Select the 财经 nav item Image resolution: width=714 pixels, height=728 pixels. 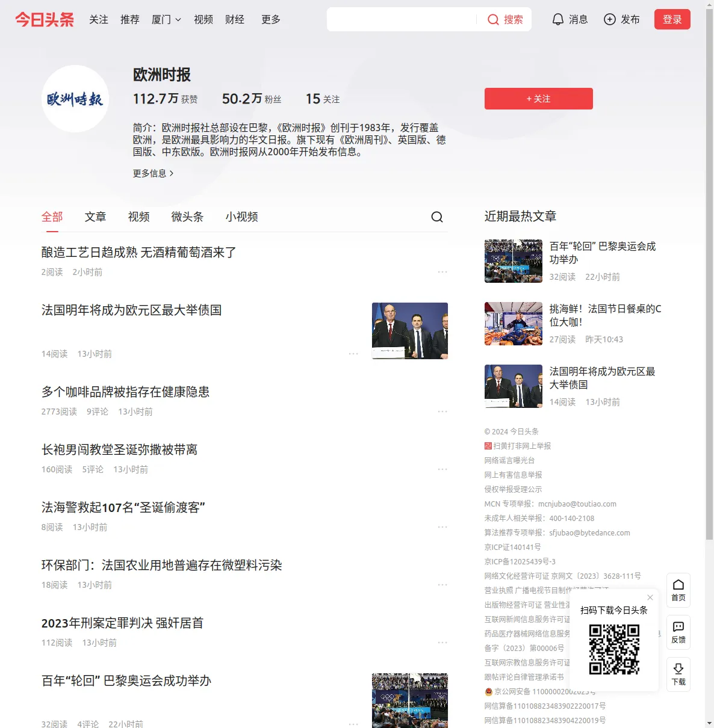point(235,19)
